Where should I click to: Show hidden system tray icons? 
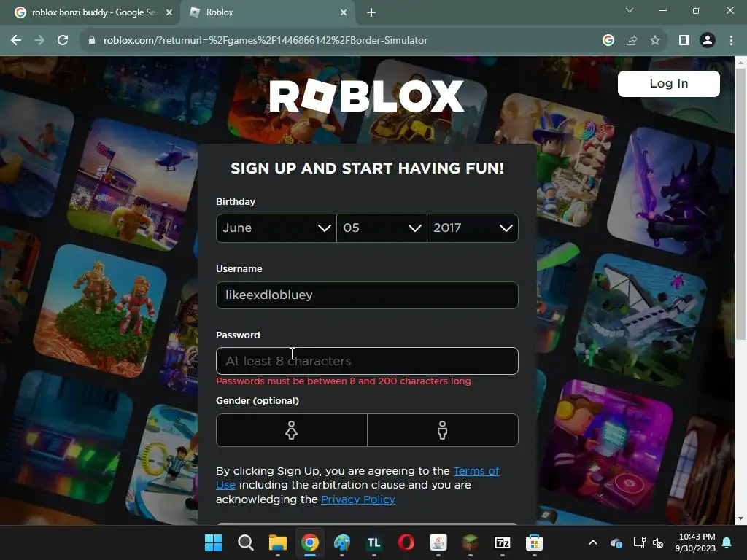(593, 542)
